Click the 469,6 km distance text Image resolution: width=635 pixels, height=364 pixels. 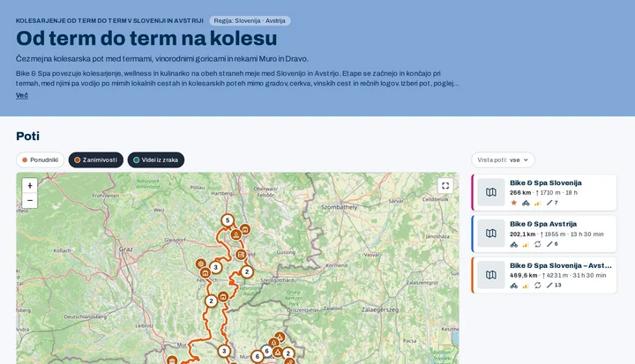coord(524,276)
